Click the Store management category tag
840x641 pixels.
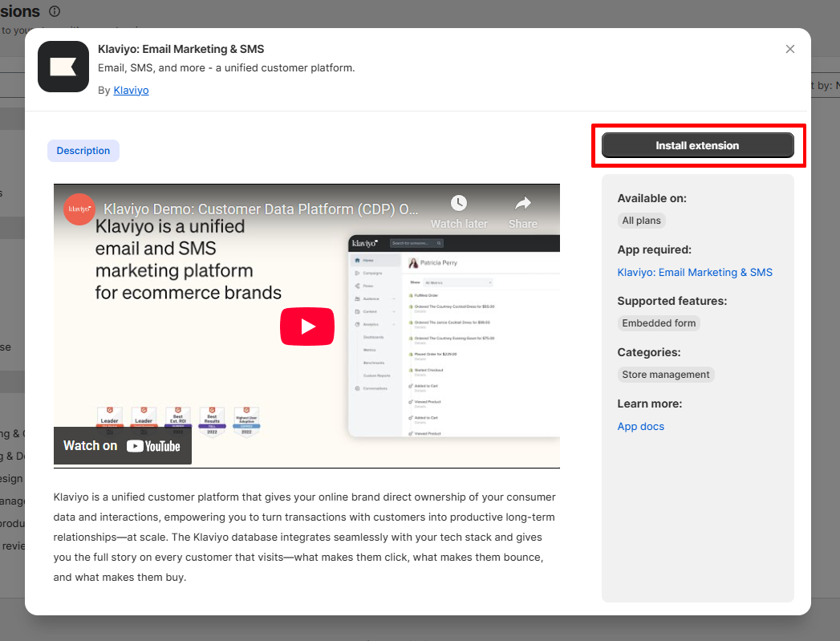click(665, 375)
